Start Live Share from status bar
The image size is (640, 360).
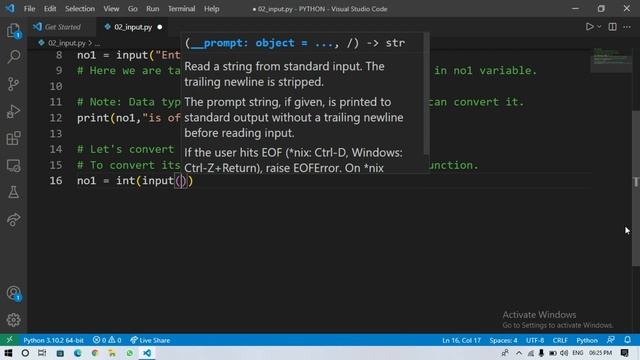150,340
